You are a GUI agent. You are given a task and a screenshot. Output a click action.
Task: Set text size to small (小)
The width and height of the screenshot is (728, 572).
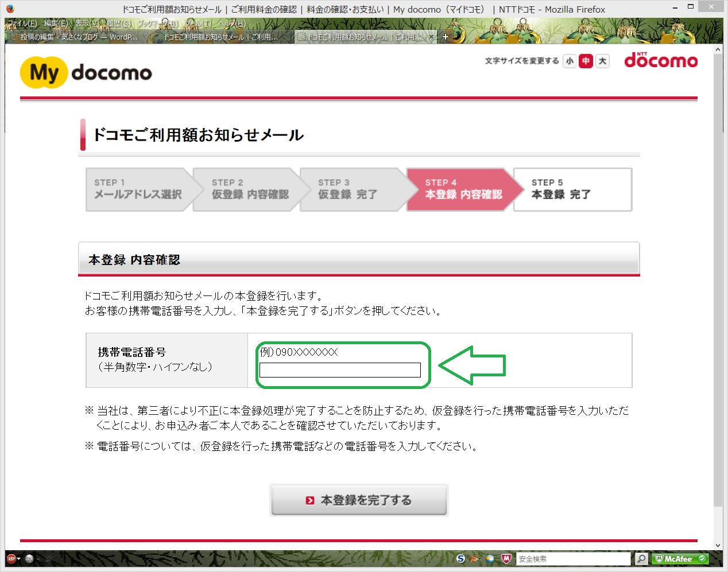[570, 61]
